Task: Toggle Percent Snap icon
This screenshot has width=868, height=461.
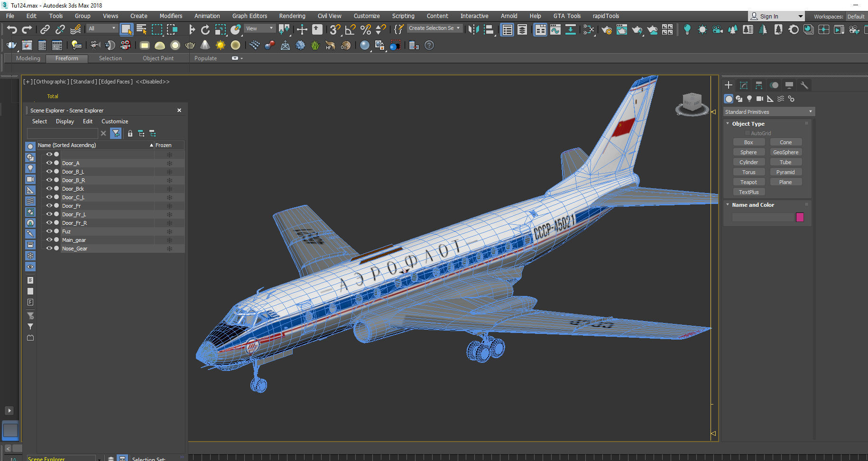Action: [366, 29]
